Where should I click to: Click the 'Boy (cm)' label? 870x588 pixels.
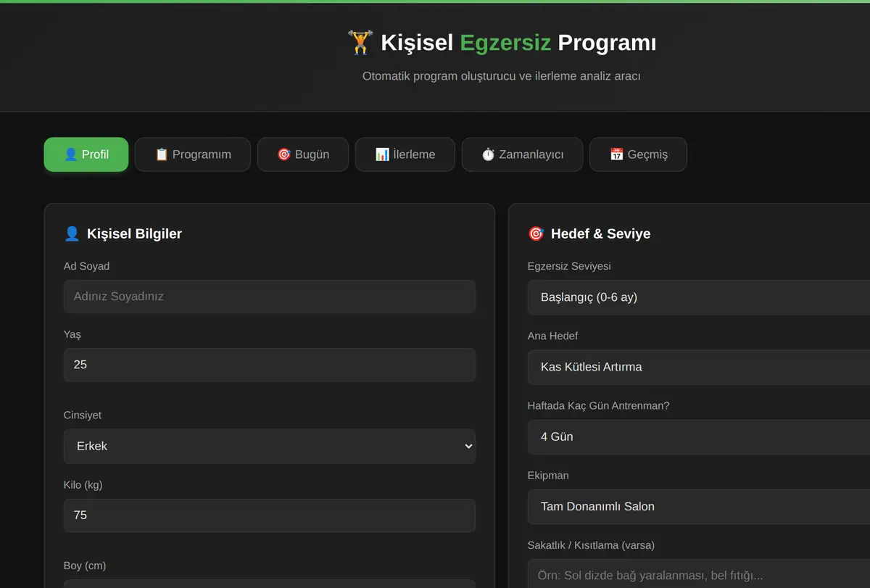tap(85, 566)
